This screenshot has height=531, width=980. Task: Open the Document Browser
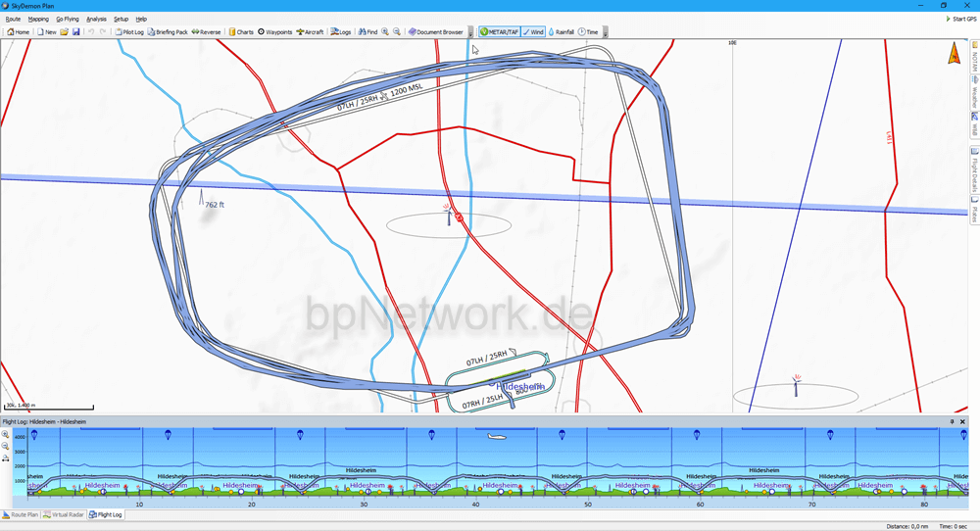(436, 32)
